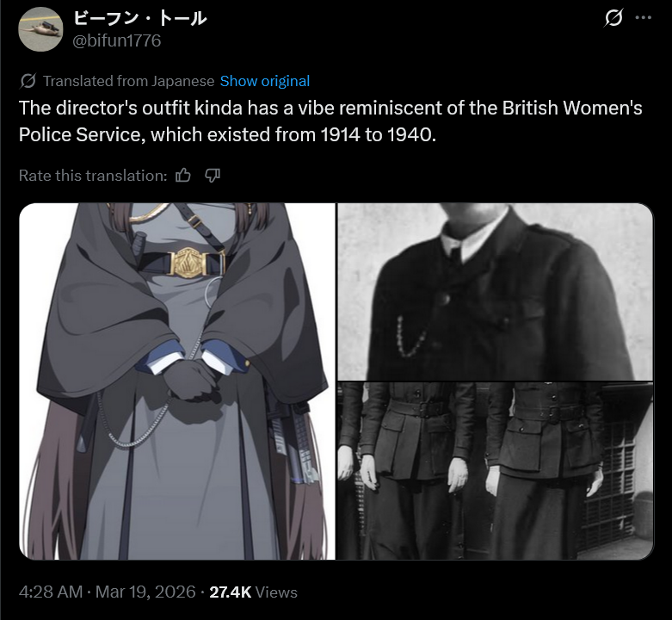Open the three-dot more options menu
Image resolution: width=672 pixels, height=620 pixels.
(x=644, y=18)
